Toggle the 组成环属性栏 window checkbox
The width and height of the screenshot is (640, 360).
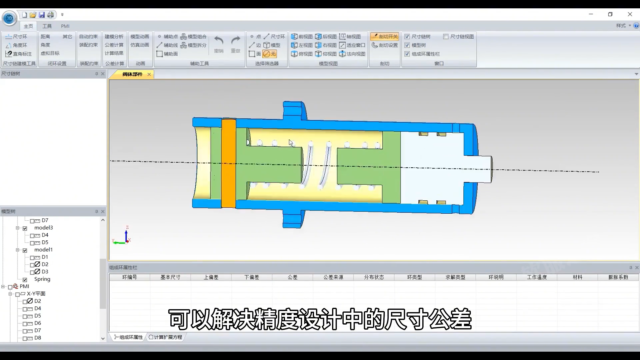click(407, 53)
